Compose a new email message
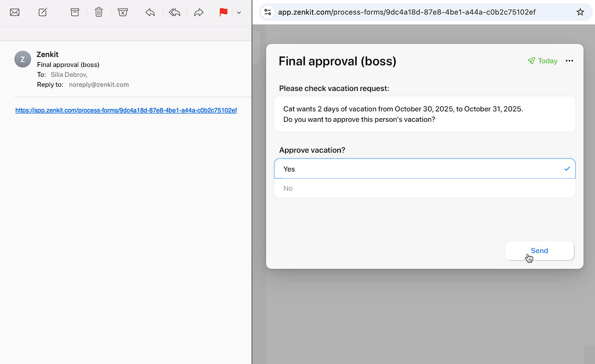 [43, 12]
